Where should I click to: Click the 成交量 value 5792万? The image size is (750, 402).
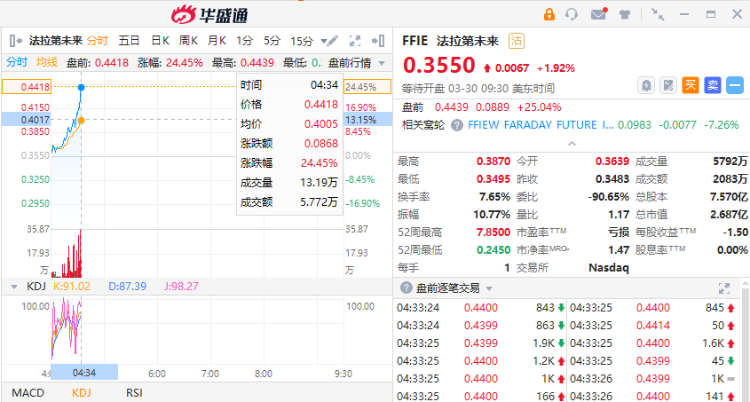pyautogui.click(x=730, y=161)
